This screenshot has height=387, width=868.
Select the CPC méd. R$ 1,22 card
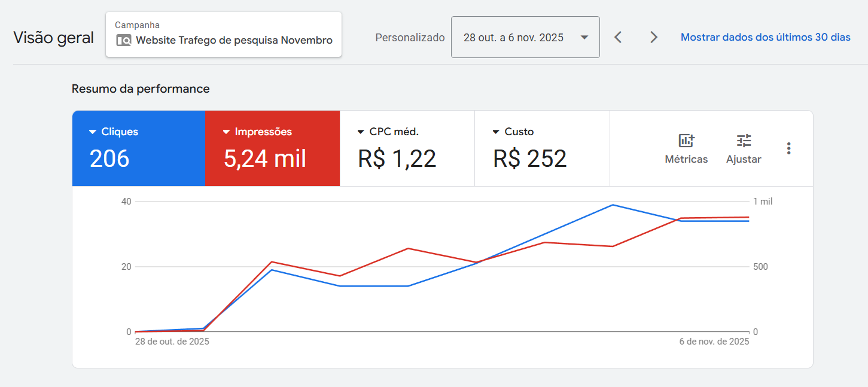[x=407, y=148]
